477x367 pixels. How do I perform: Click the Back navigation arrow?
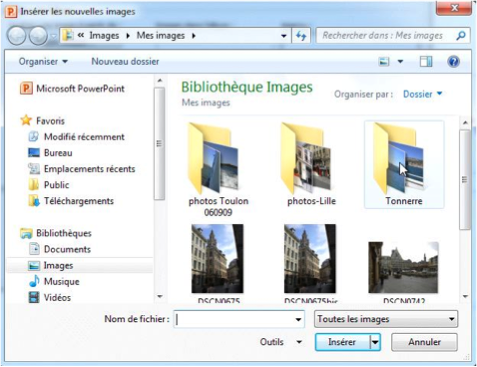pos(16,36)
